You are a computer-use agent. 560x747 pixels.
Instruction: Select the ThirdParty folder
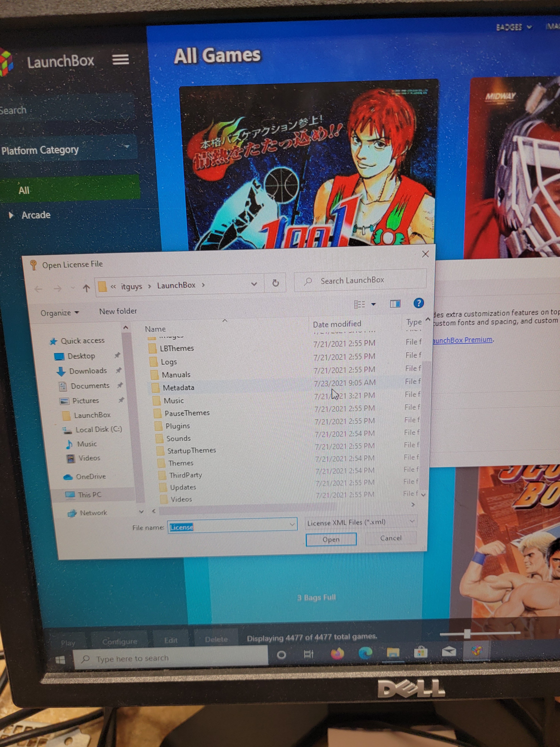[185, 475]
